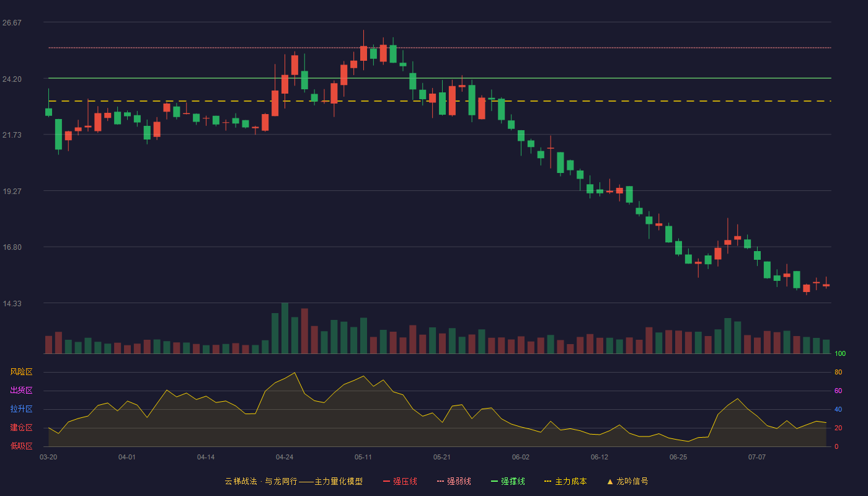Click the 06-02 date axis label

521,457
